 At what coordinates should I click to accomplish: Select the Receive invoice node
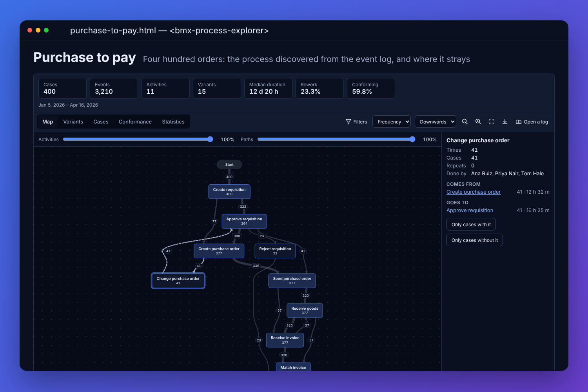click(285, 340)
